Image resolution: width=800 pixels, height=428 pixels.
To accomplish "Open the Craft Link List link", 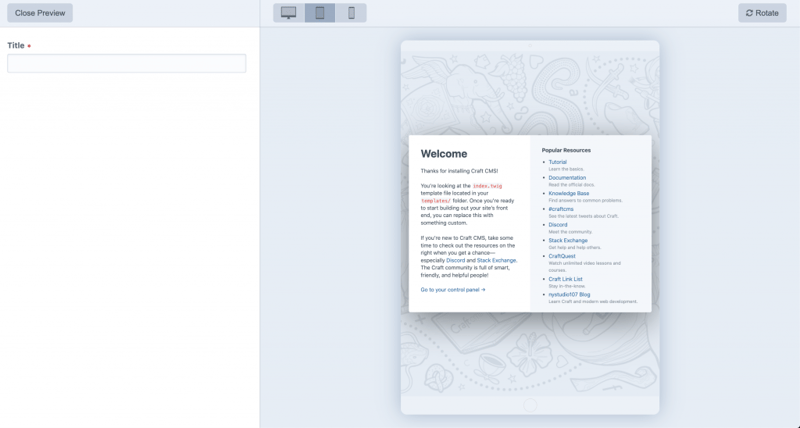I will [x=565, y=279].
